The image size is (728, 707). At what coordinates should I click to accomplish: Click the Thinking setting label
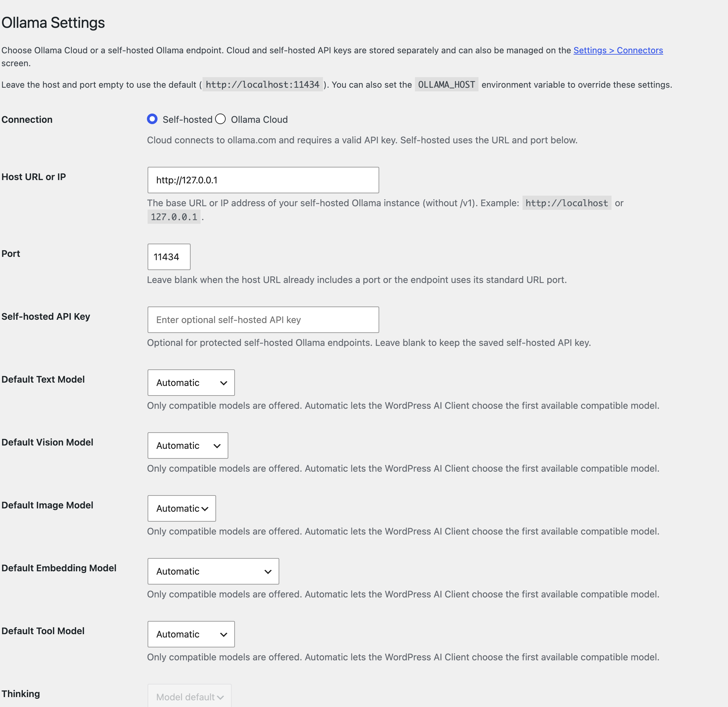coord(21,694)
